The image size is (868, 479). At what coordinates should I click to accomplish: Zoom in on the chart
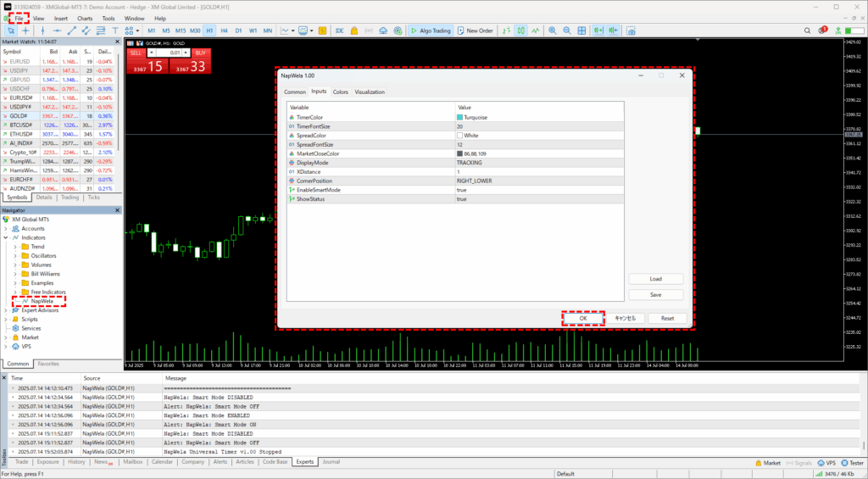point(553,31)
